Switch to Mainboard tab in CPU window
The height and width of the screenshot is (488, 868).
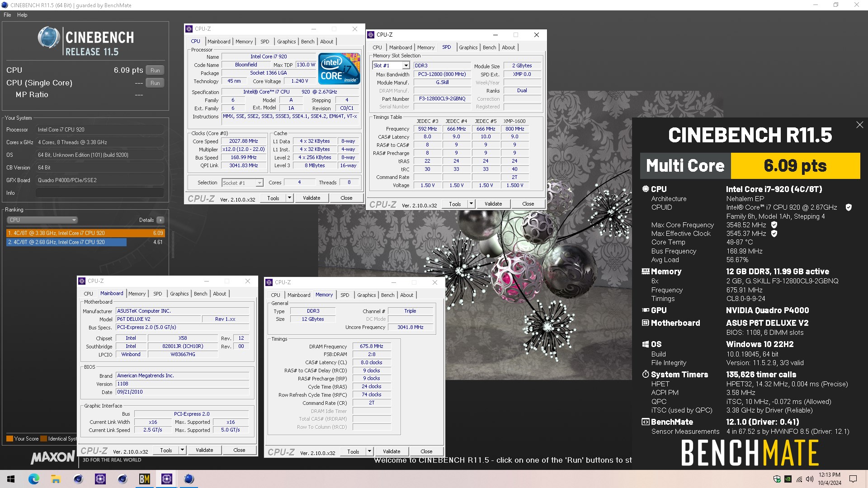(x=219, y=42)
